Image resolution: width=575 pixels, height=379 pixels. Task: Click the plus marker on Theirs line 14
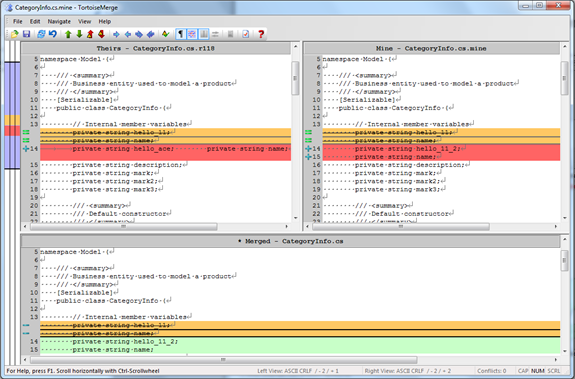pyautogui.click(x=26, y=148)
